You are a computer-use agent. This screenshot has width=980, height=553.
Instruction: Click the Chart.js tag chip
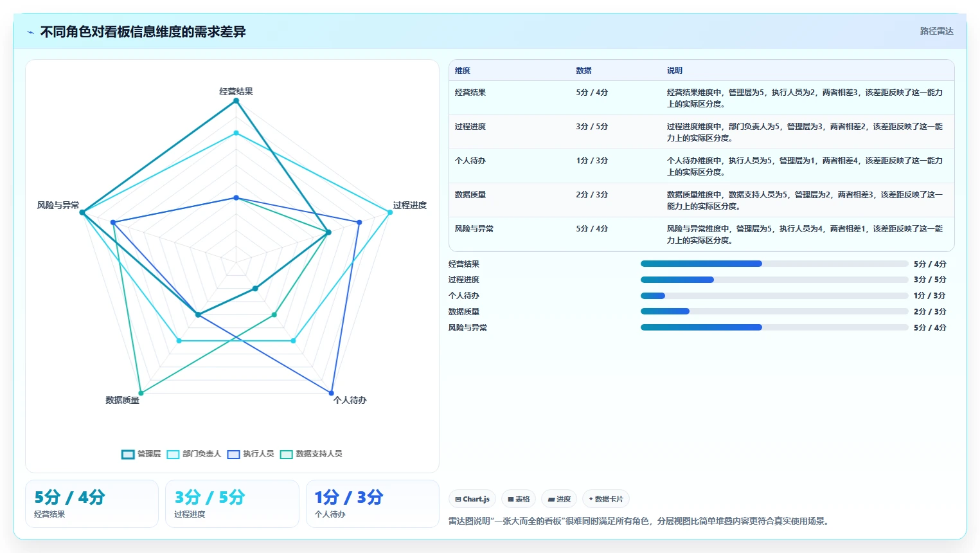pos(472,499)
